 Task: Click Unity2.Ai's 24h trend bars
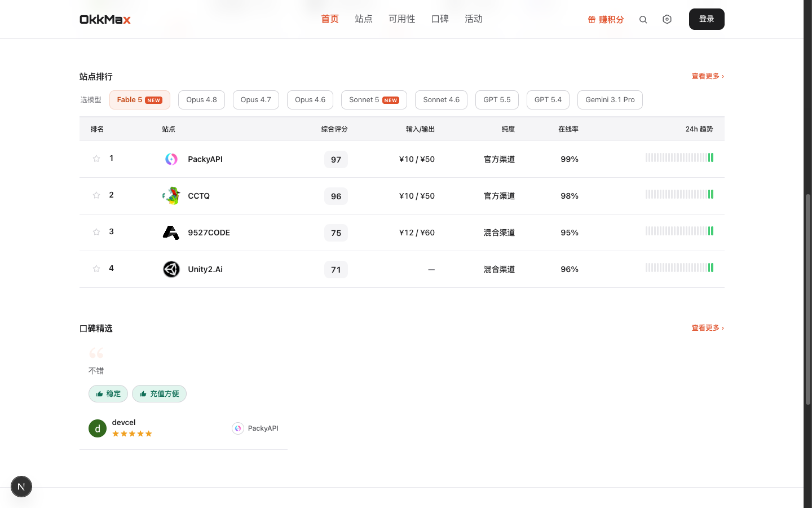tap(679, 268)
